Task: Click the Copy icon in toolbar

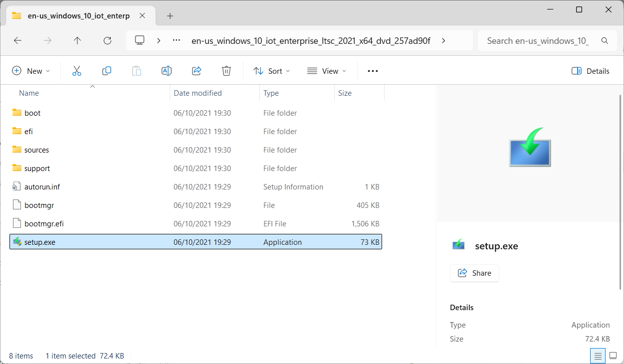Action: (x=106, y=71)
